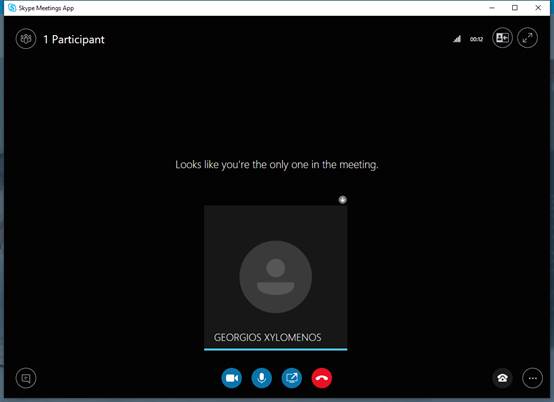Click the GEORGIOS XYLOMENOS name label
554x402 pixels.
click(267, 337)
